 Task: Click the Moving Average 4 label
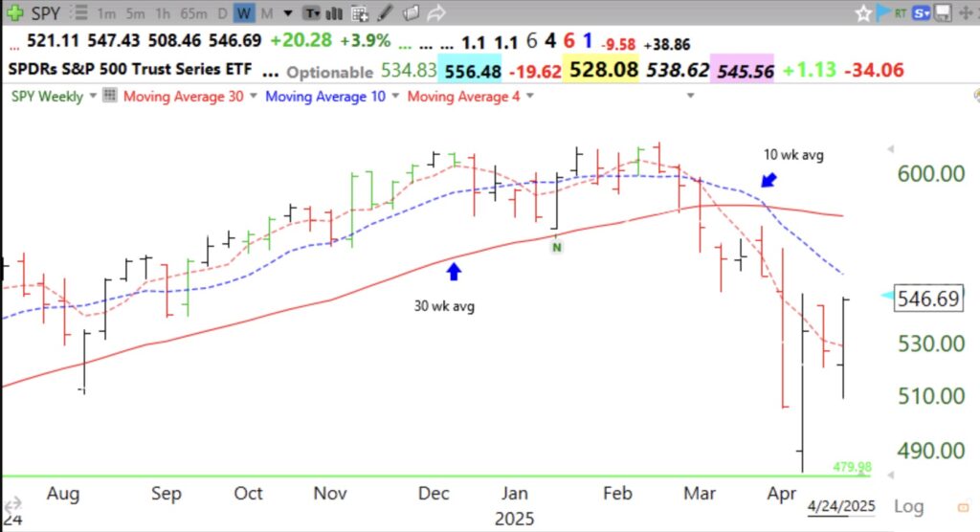[x=463, y=97]
